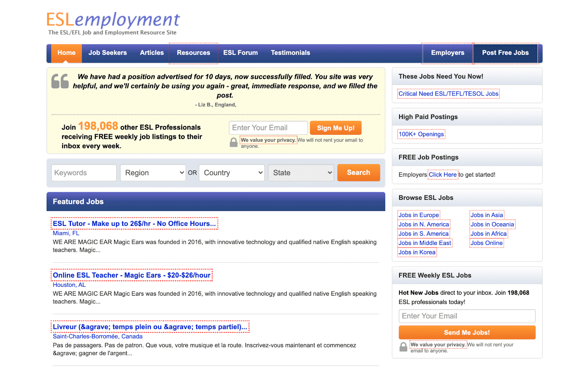Image resolution: width=588 pixels, height=372 pixels.
Task: Open the Testimonials page
Action: click(x=291, y=53)
